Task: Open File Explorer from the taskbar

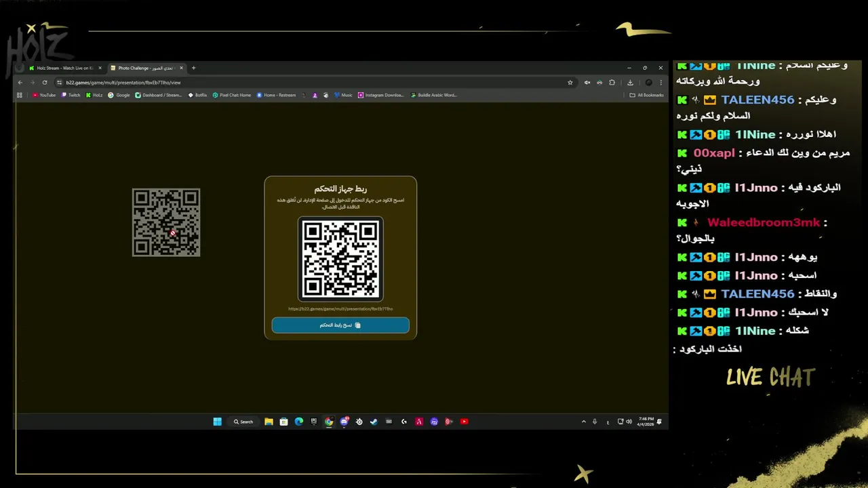Action: [x=269, y=422]
